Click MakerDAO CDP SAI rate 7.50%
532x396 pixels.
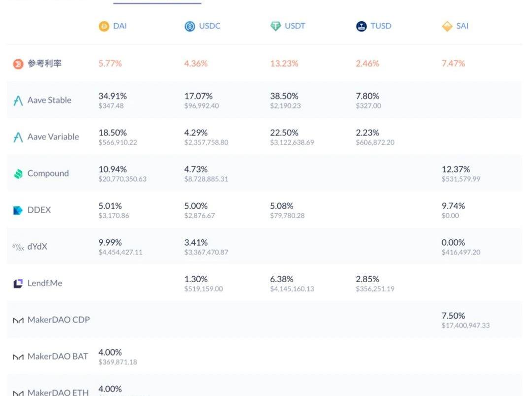click(453, 316)
